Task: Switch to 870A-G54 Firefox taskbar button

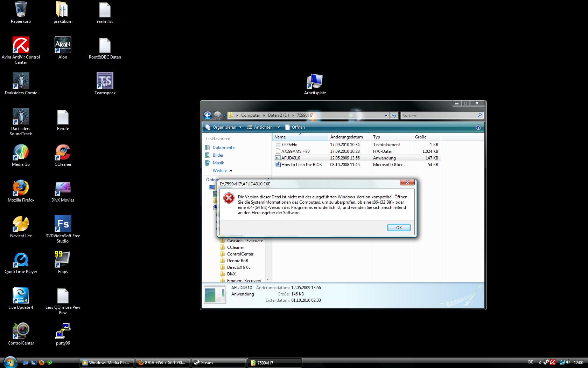Action: tap(163, 363)
